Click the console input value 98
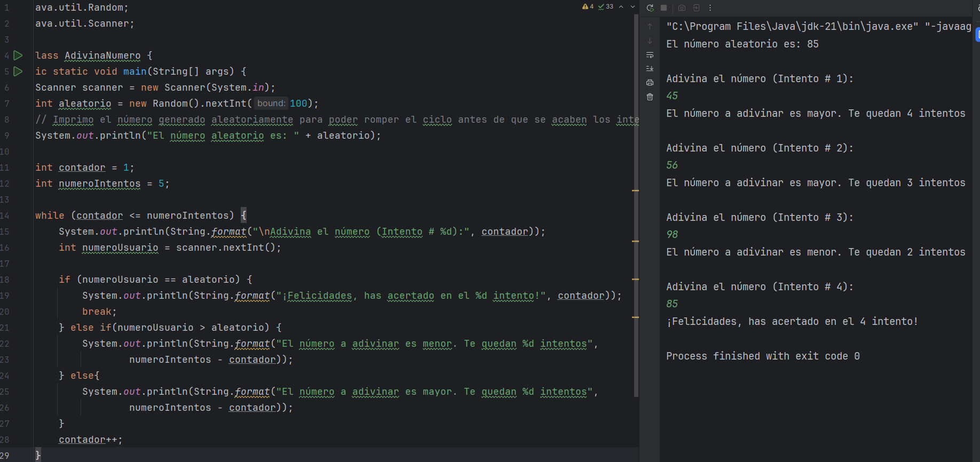Image resolution: width=980 pixels, height=462 pixels. point(672,234)
